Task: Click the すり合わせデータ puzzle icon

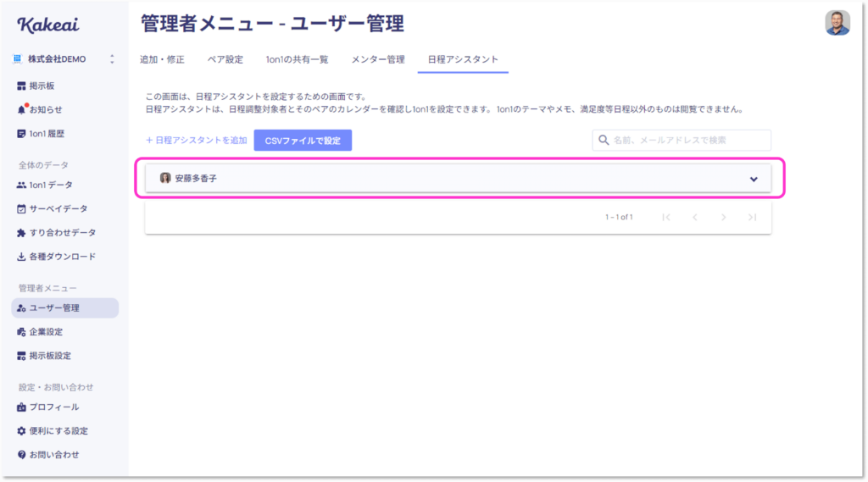Action: tap(21, 232)
